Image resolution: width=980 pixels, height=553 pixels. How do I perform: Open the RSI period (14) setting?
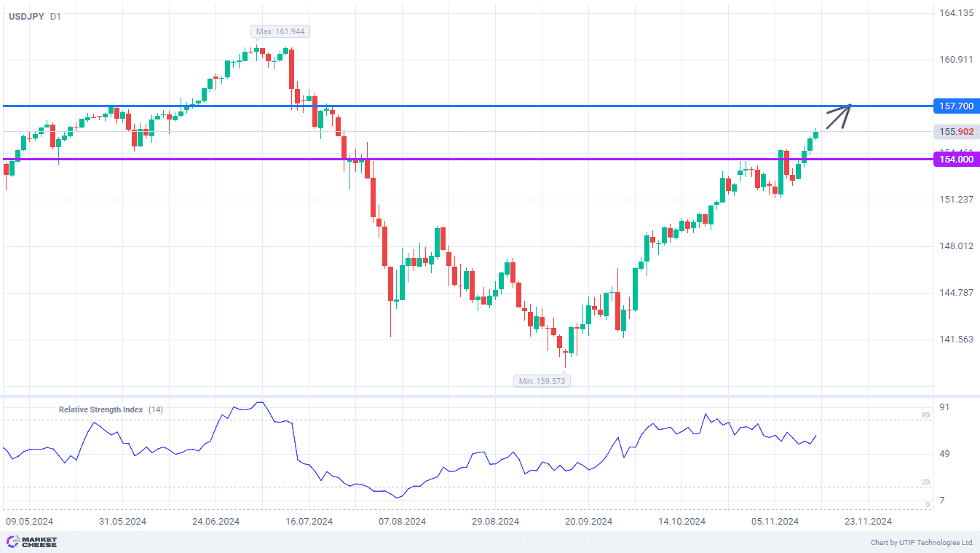click(x=156, y=409)
